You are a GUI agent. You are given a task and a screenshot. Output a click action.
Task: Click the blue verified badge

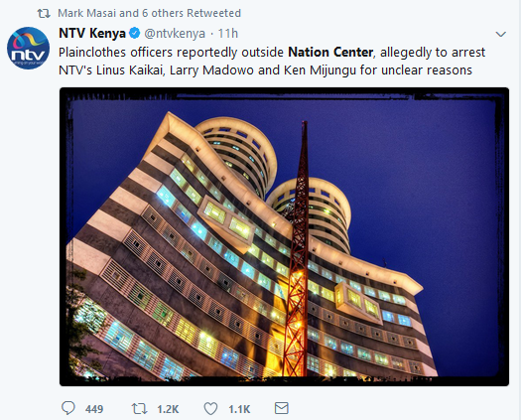135,33
